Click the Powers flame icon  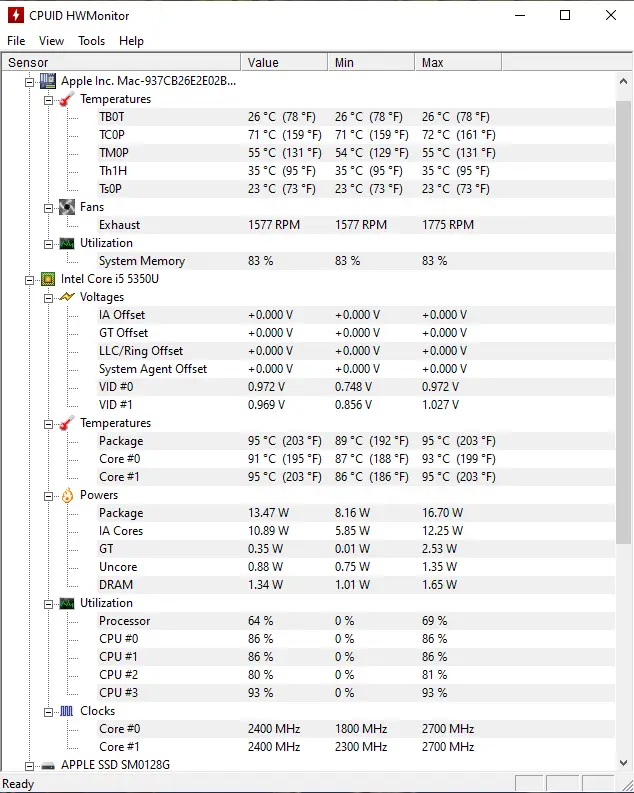click(67, 495)
